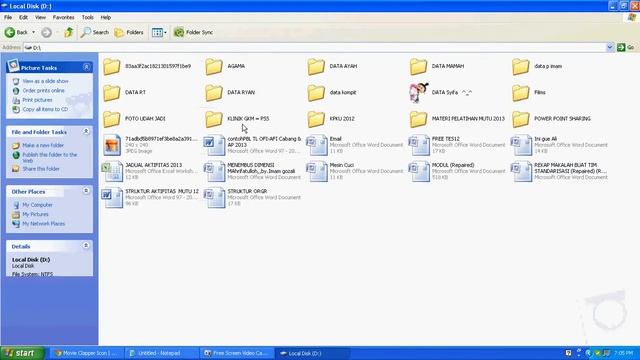
Task: Click Share this folder link
Action: pyautogui.click(x=41, y=169)
